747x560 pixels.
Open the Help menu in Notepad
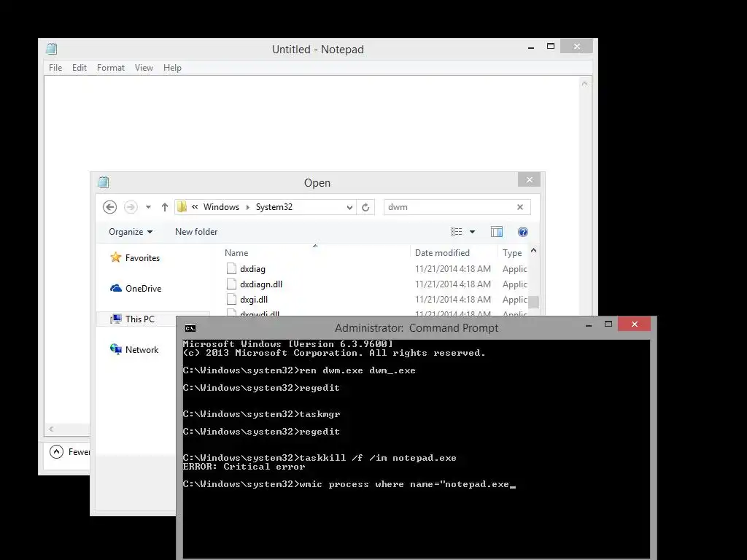172,68
